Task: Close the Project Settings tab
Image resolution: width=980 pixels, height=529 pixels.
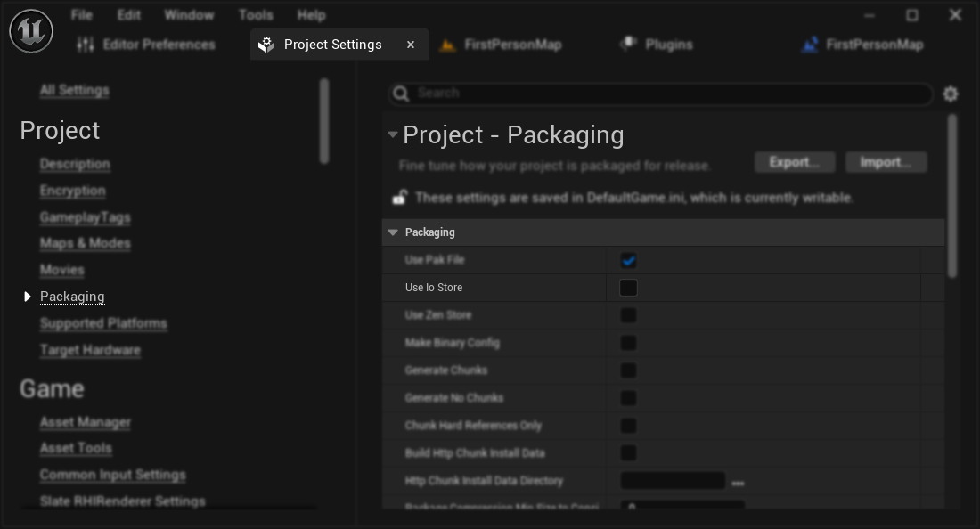Action: click(x=411, y=45)
